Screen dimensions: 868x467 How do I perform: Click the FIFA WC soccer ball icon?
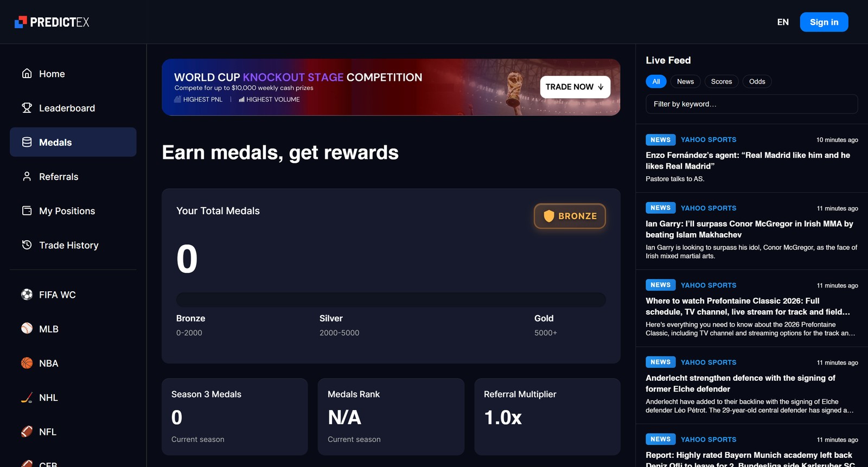[x=27, y=295]
